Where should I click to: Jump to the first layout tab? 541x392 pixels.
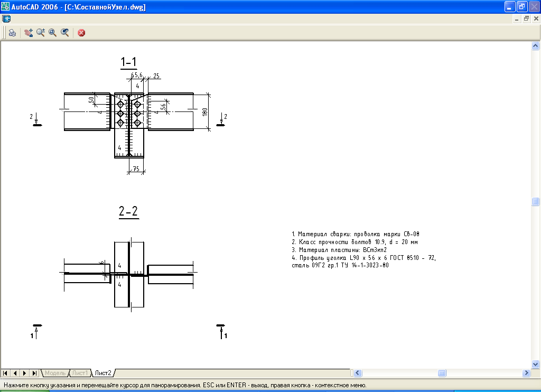click(6, 373)
